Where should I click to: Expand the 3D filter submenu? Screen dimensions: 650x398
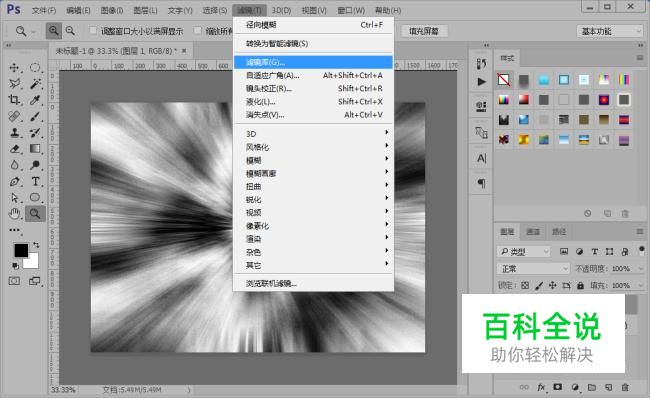point(313,133)
